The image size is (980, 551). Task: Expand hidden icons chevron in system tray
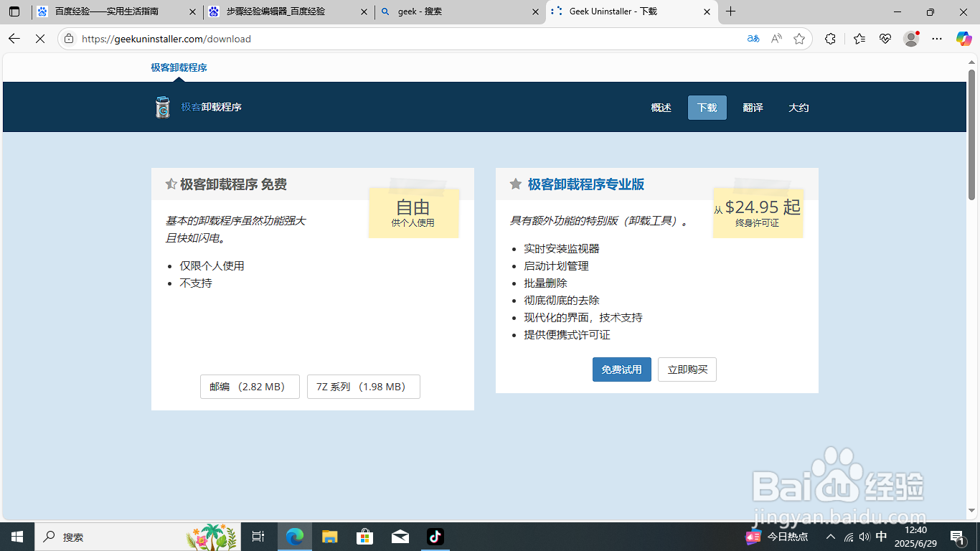point(829,537)
